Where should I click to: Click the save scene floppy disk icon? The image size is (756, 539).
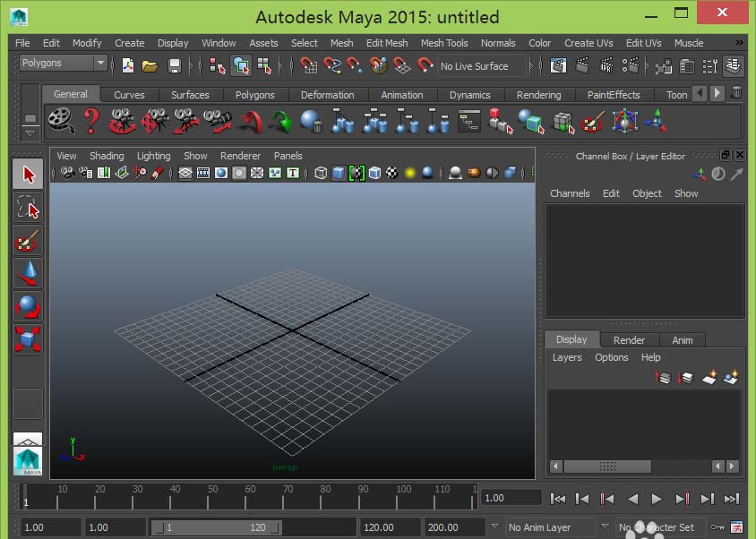coord(175,65)
